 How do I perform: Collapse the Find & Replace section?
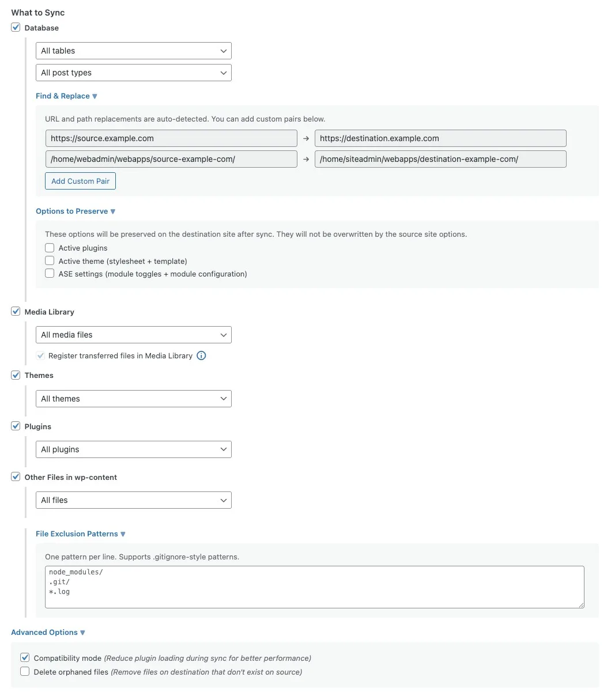pos(66,96)
